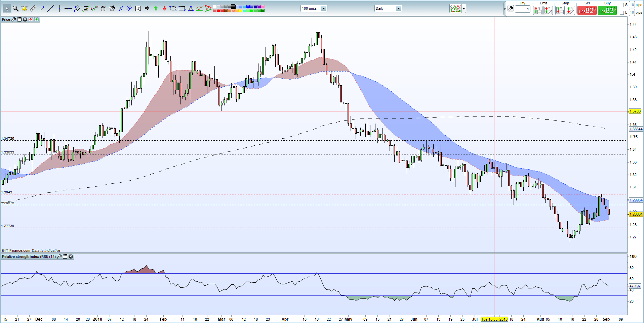Select the green up arrow marker
This screenshot has height=323, width=644.
[156, 8]
